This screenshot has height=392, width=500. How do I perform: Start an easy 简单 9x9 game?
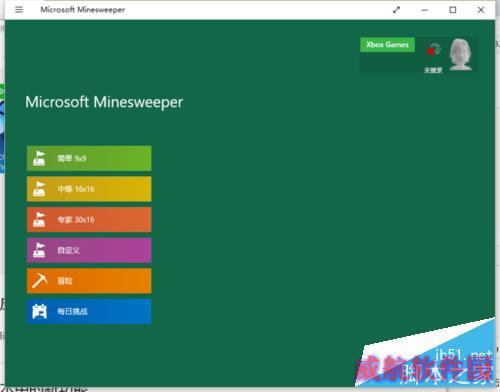89,158
